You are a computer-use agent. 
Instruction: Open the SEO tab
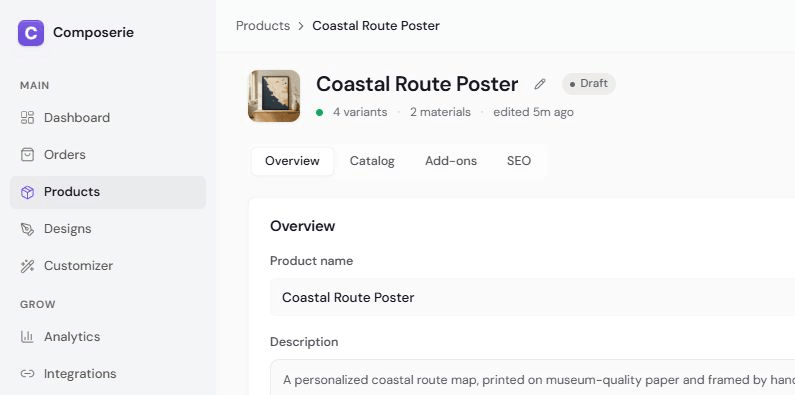[519, 161]
